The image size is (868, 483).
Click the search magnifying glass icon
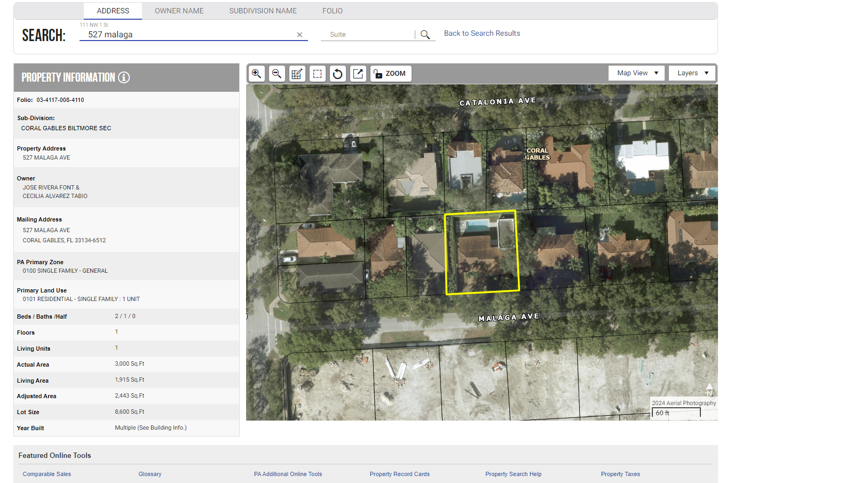tap(425, 35)
